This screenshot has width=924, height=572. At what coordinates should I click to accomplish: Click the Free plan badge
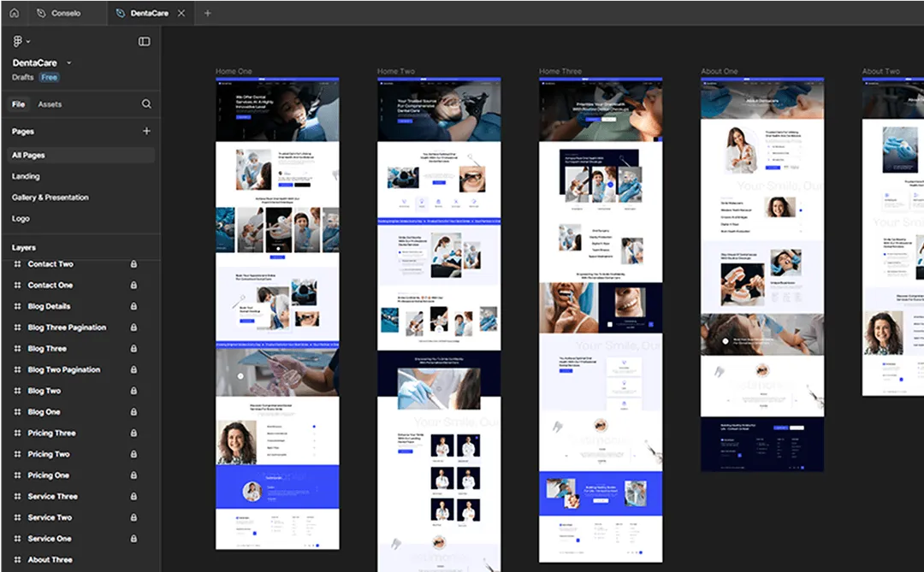(50, 77)
